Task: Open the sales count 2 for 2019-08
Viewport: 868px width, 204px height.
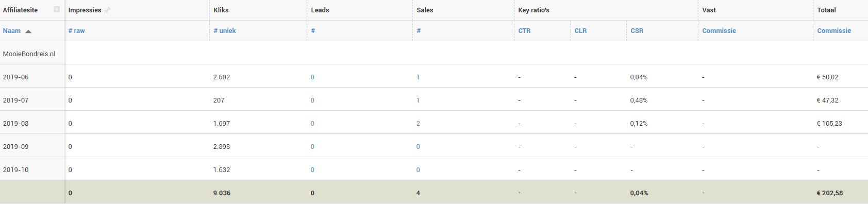Action: [x=418, y=124]
